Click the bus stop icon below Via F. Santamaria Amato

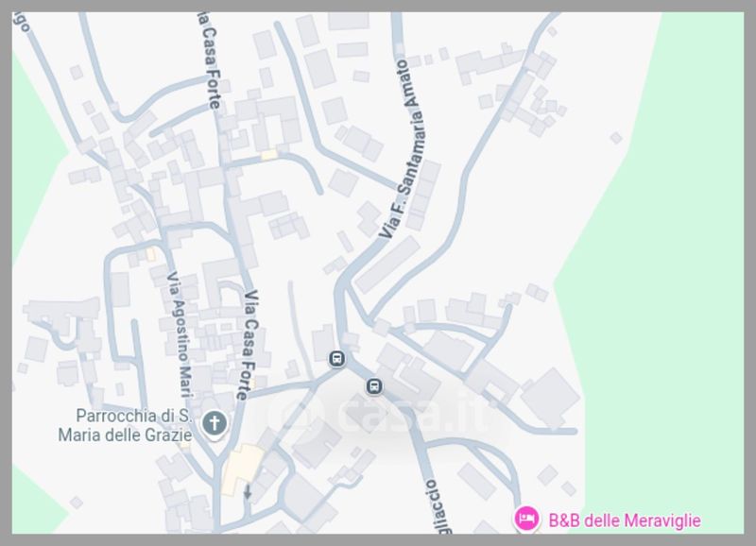337,359
